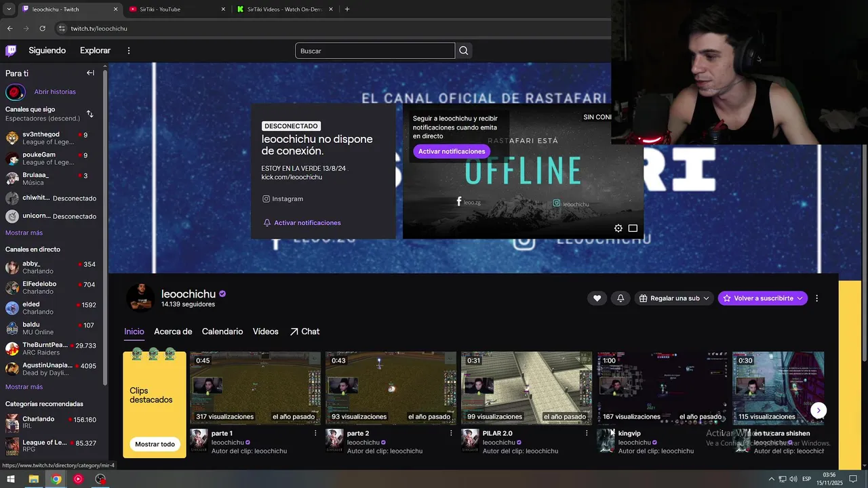The width and height of the screenshot is (868, 488).
Task: Go to Siguiendo in top navigation
Action: (47, 51)
